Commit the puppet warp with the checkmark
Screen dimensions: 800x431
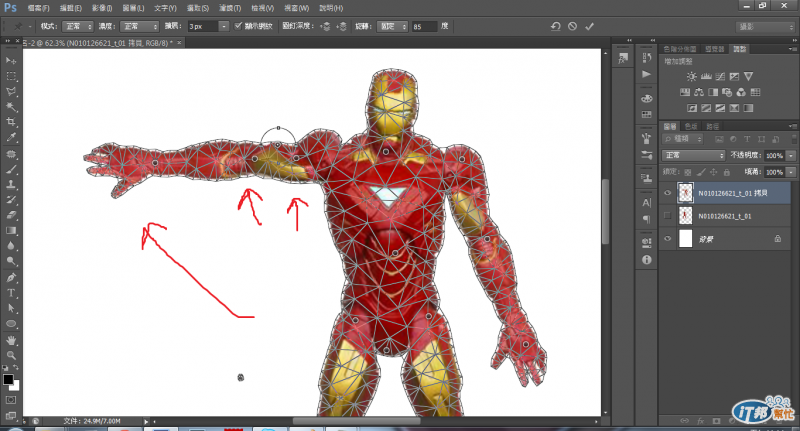tap(590, 25)
